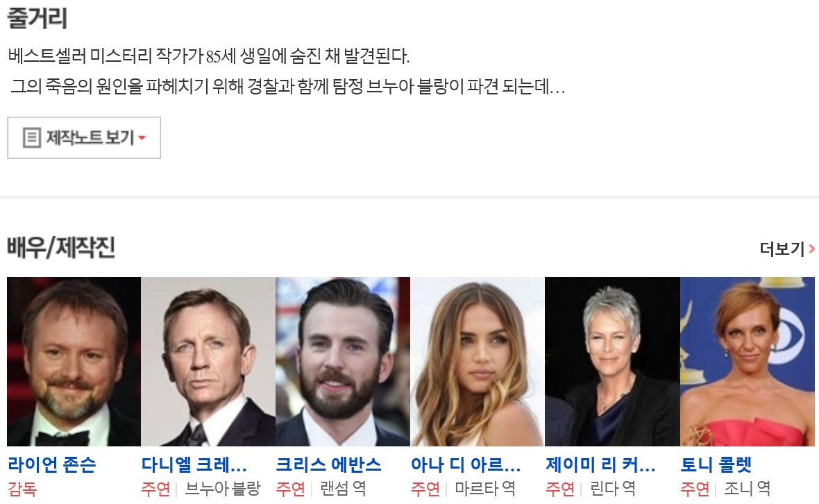Click the 다니엘 크레... name link

(194, 464)
